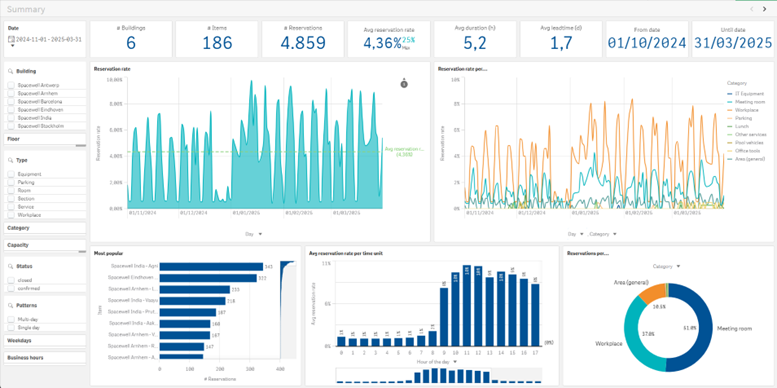The width and height of the screenshot is (777, 388).
Task: Click the Patterns filter search icon
Action: [11, 306]
